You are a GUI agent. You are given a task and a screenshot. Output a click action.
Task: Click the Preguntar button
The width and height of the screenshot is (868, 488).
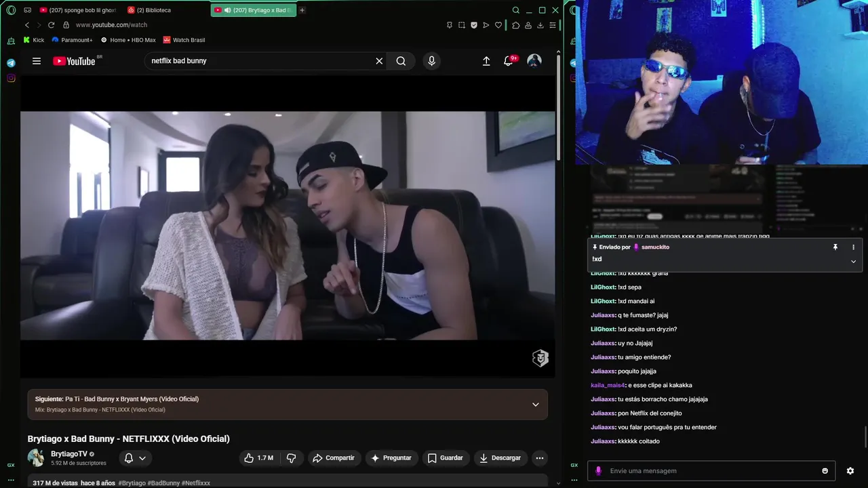391,458
